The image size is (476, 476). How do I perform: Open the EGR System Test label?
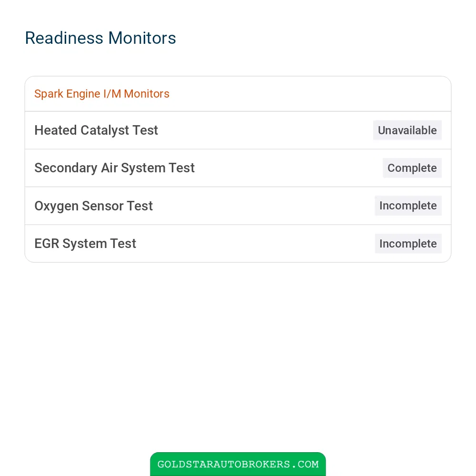(x=85, y=244)
